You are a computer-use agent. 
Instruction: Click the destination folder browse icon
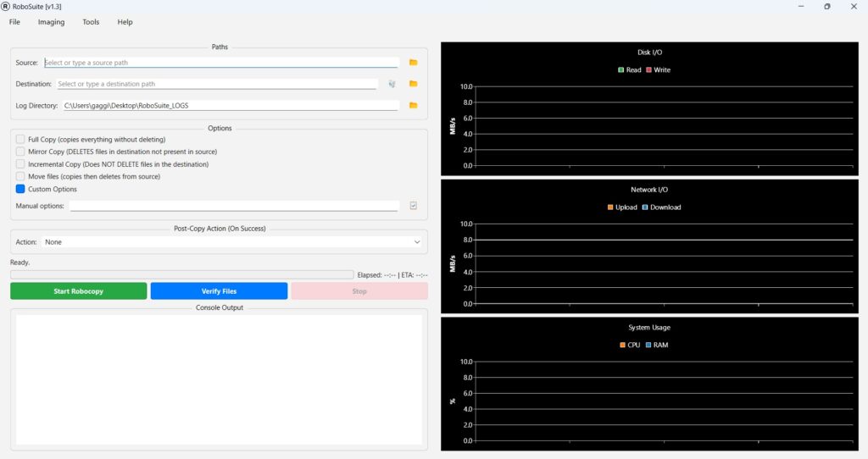(414, 84)
